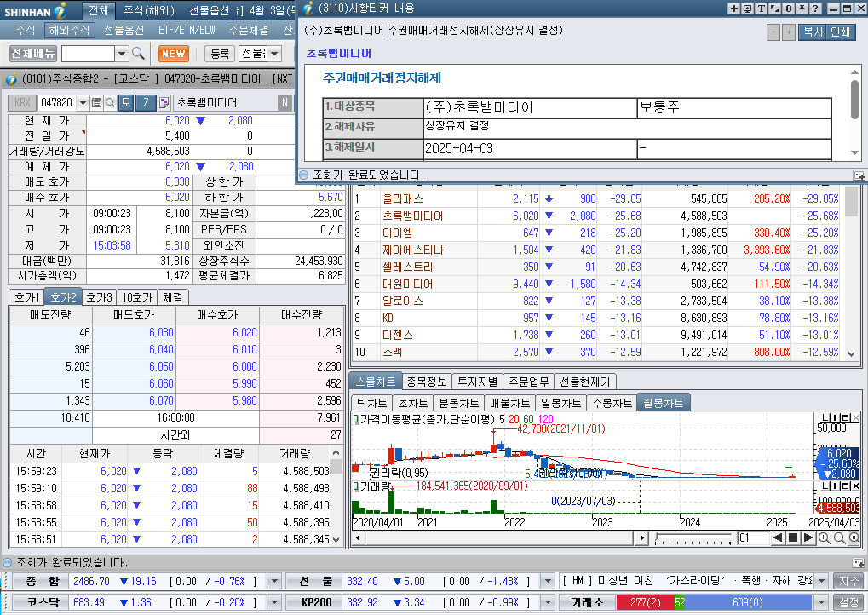Click the 설정 button at bottom right
Image resolution: width=868 pixels, height=615 pixels.
(x=848, y=602)
